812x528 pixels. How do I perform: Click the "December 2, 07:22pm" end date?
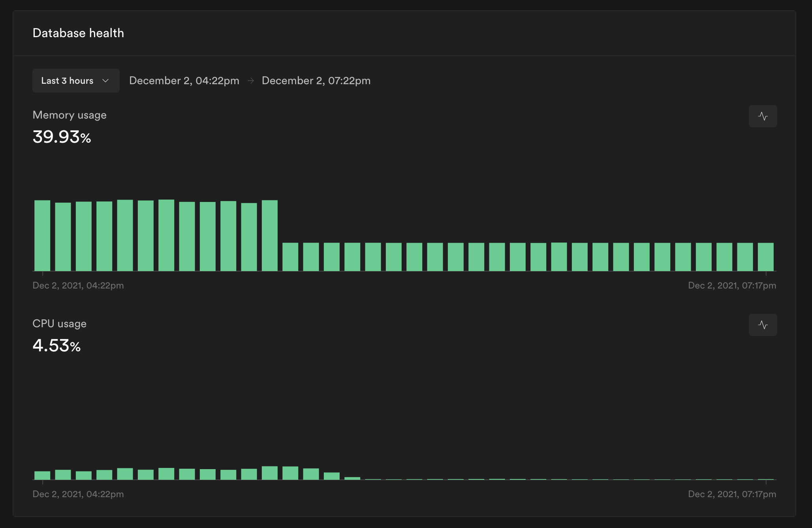(316, 81)
